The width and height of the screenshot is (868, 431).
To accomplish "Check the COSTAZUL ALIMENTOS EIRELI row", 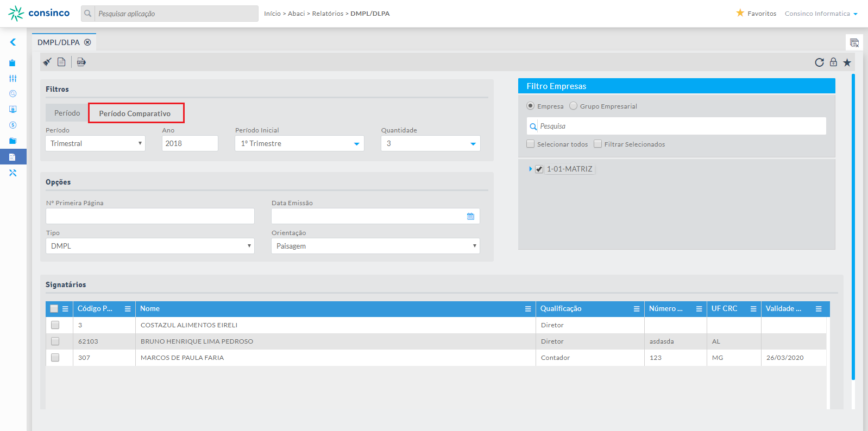I will (x=55, y=325).
